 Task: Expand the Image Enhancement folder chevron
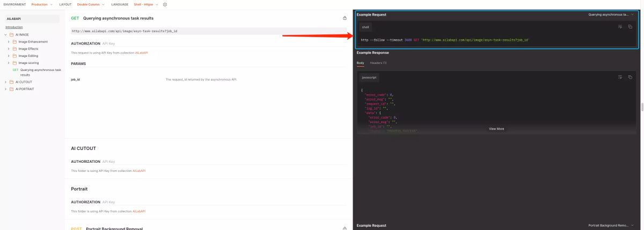[x=9, y=41]
